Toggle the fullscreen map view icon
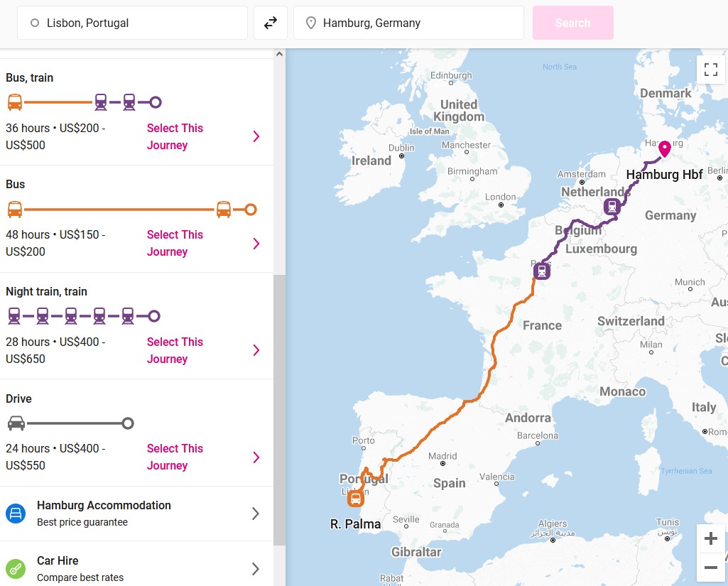728x586 pixels. tap(710, 70)
